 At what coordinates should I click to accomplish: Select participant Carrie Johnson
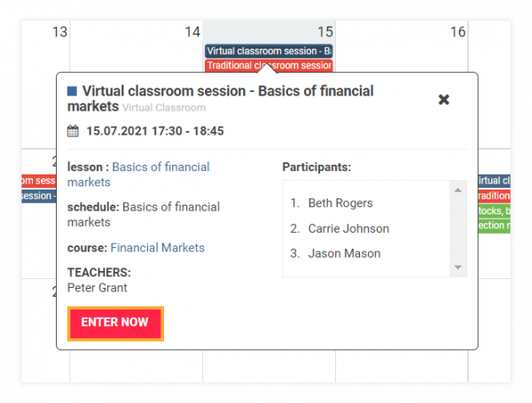coord(348,229)
